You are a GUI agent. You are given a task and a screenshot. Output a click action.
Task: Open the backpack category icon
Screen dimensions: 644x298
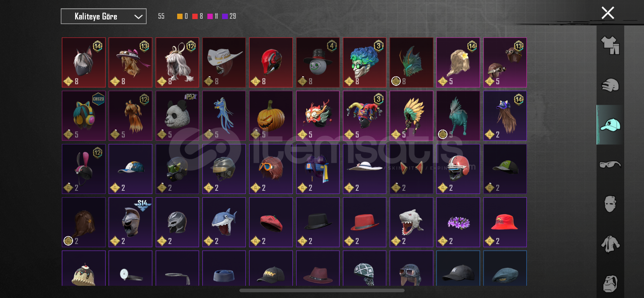click(610, 284)
